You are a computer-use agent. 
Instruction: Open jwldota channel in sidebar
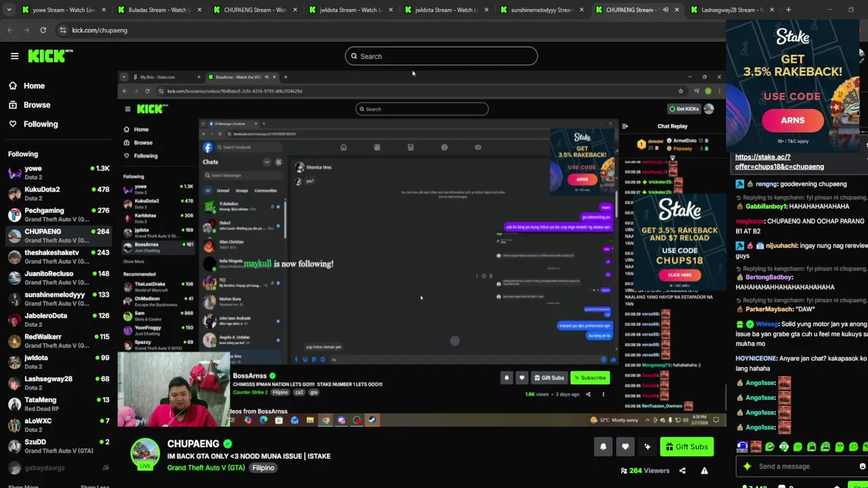click(x=58, y=361)
